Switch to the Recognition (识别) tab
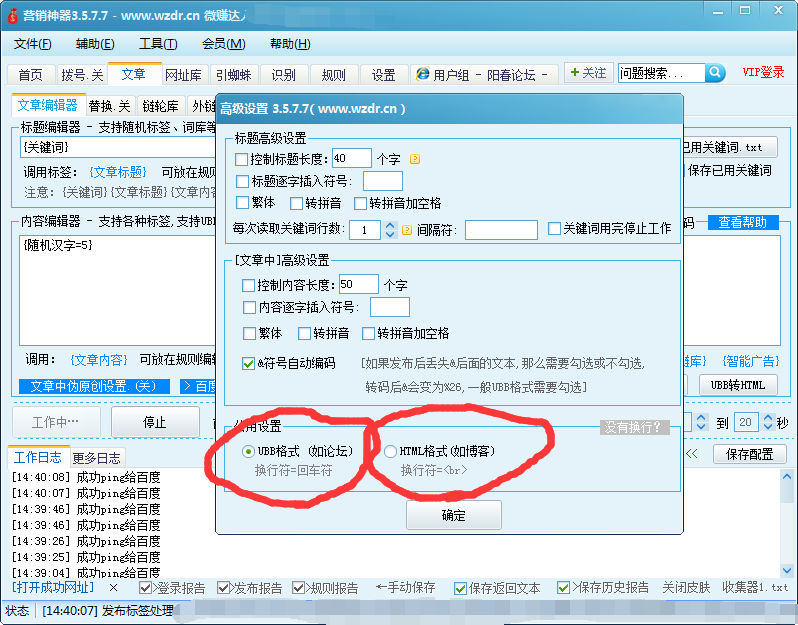The width and height of the screenshot is (798, 625). click(x=283, y=75)
